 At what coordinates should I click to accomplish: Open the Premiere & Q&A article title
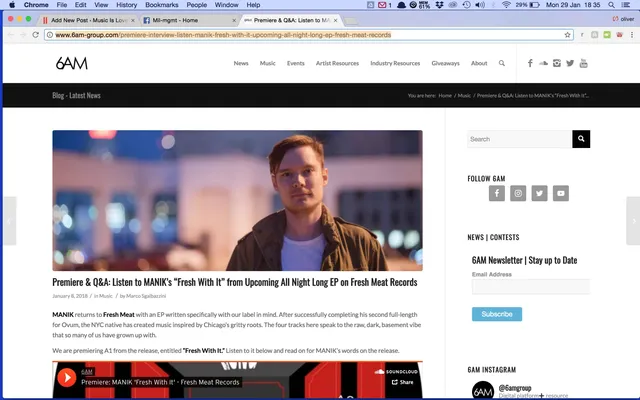tap(235, 282)
